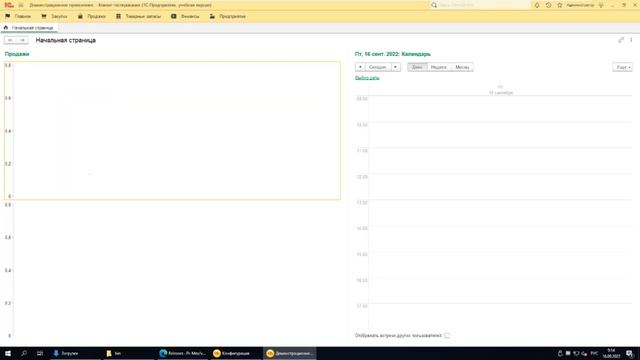Viewport: 640px width, 360px height.
Task: Click the highlighted sales chart area
Action: 172,131
